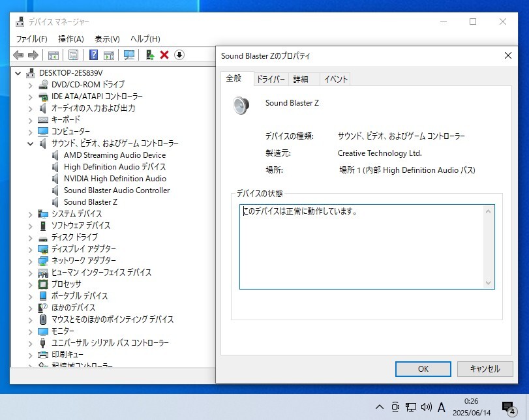The image size is (529, 420).
Task: Click the taskbar network icon
Action: tap(410, 407)
